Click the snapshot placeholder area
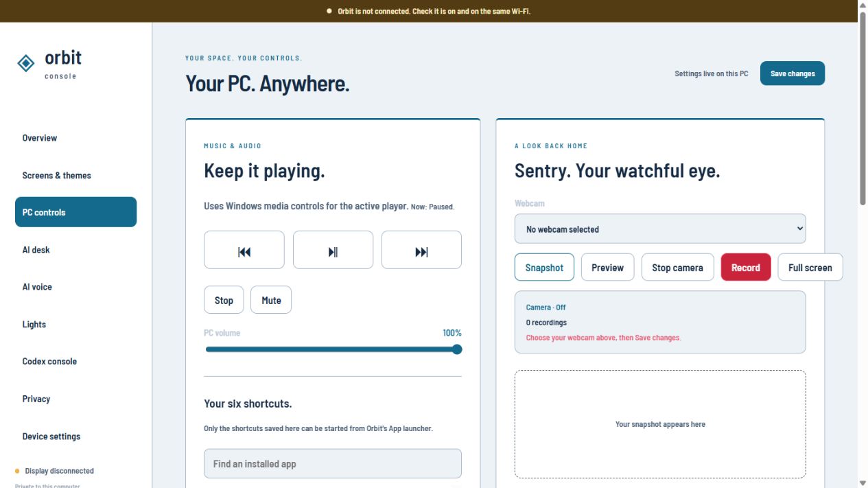This screenshot has width=868, height=488. point(660,424)
